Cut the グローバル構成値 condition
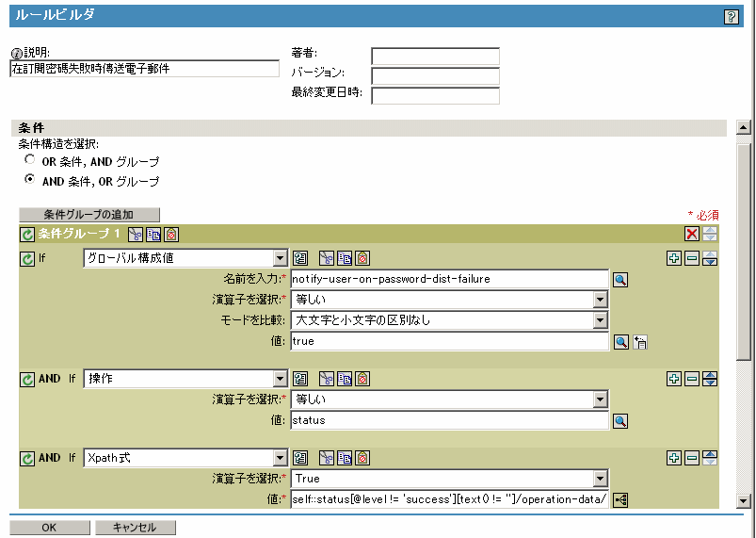This screenshot has height=538, width=756. point(327,258)
